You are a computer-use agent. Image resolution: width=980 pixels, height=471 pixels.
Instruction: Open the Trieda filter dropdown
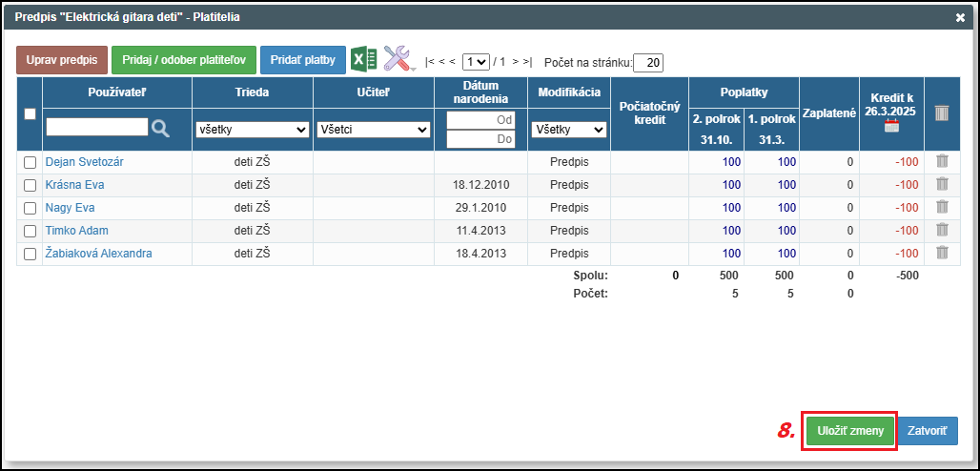(x=253, y=130)
